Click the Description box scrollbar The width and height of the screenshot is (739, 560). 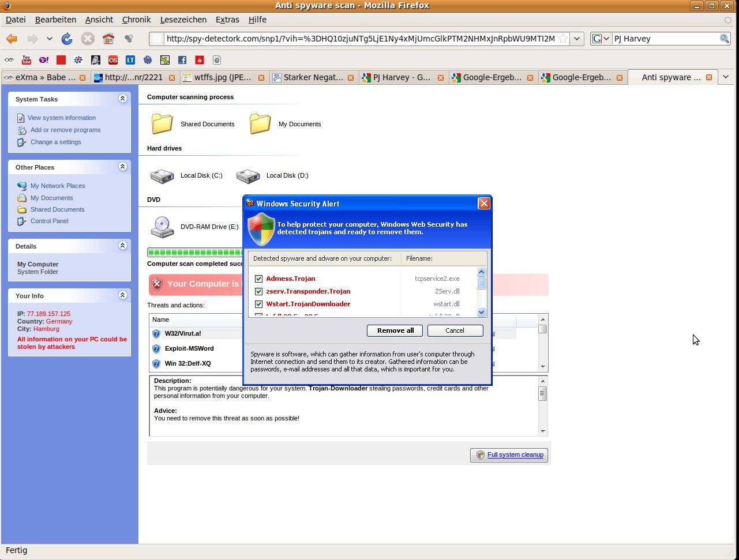pyautogui.click(x=542, y=406)
